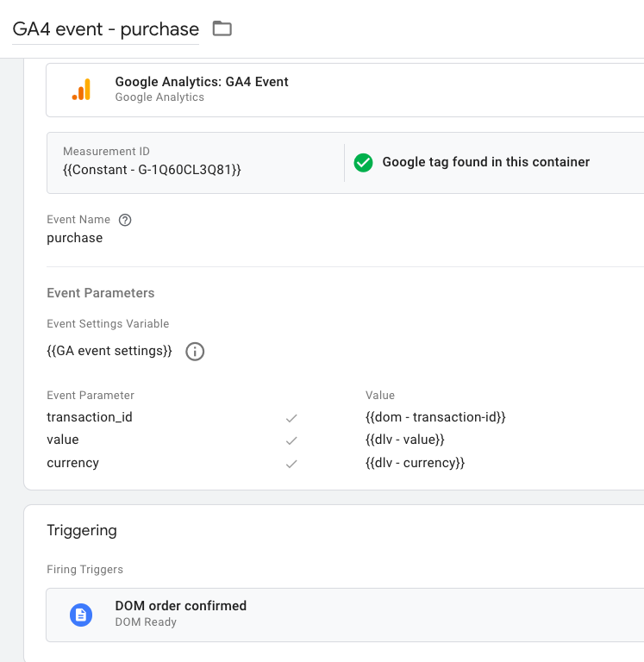Open info icon next to GA event settings
644x662 pixels.
pyautogui.click(x=195, y=352)
